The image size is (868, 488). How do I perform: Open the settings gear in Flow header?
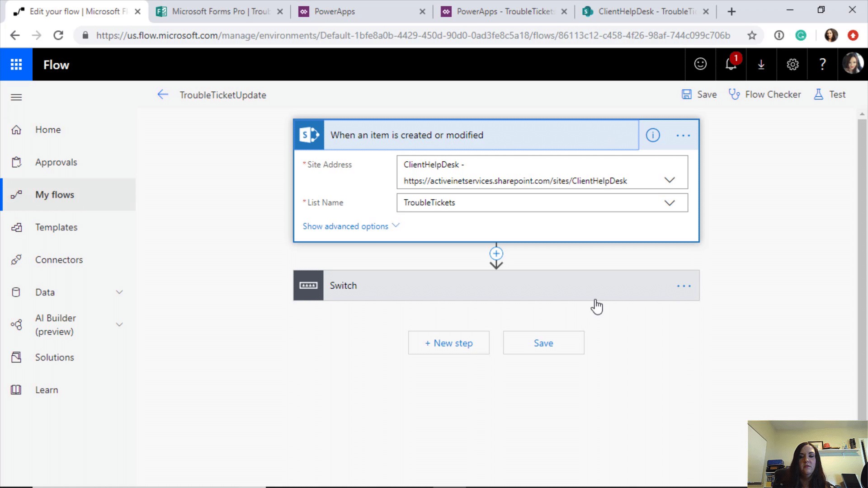(792, 65)
